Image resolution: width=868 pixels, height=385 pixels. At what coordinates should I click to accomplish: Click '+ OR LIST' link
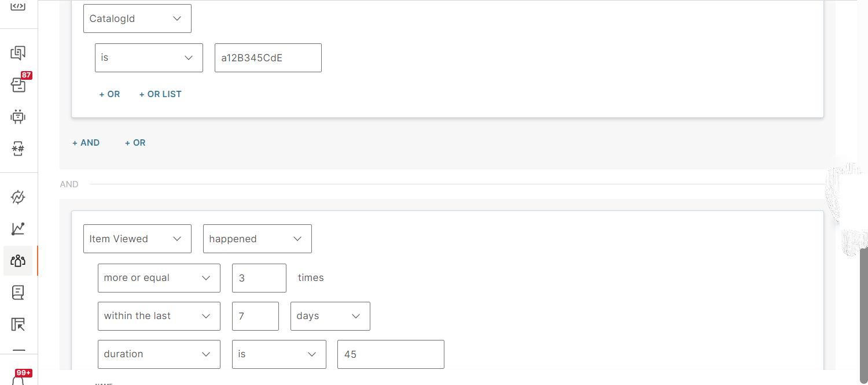[x=160, y=94]
